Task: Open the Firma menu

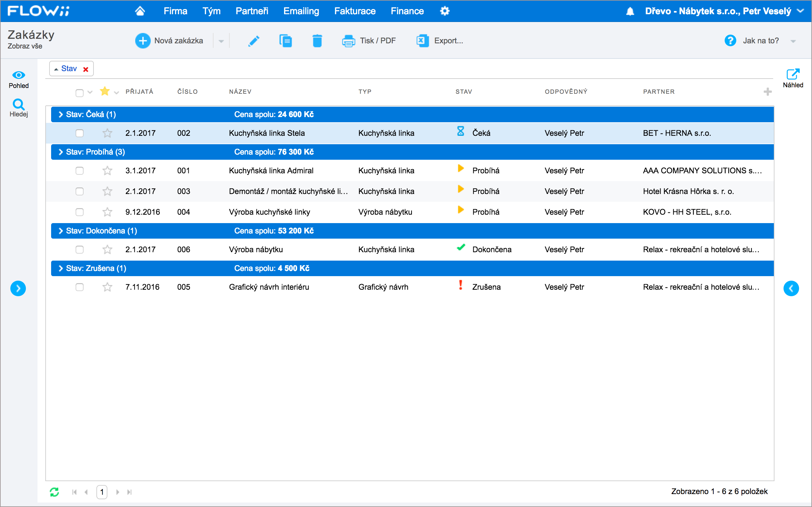Action: (175, 11)
